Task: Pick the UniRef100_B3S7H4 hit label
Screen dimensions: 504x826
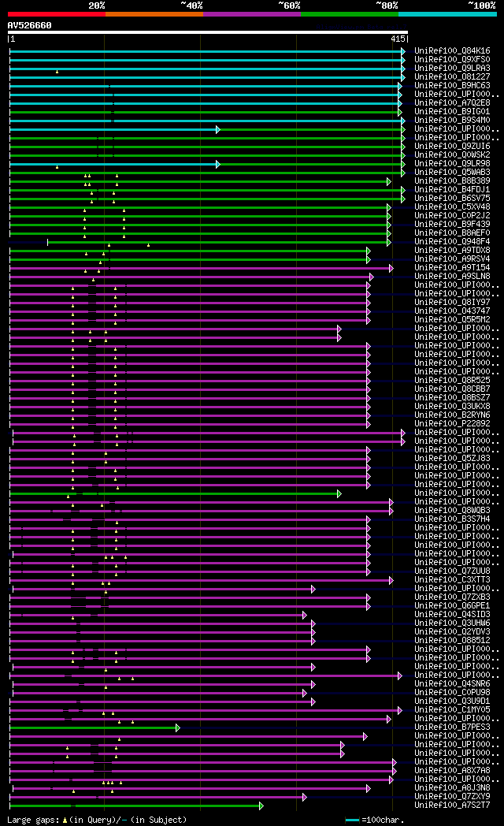Action: coord(452,519)
